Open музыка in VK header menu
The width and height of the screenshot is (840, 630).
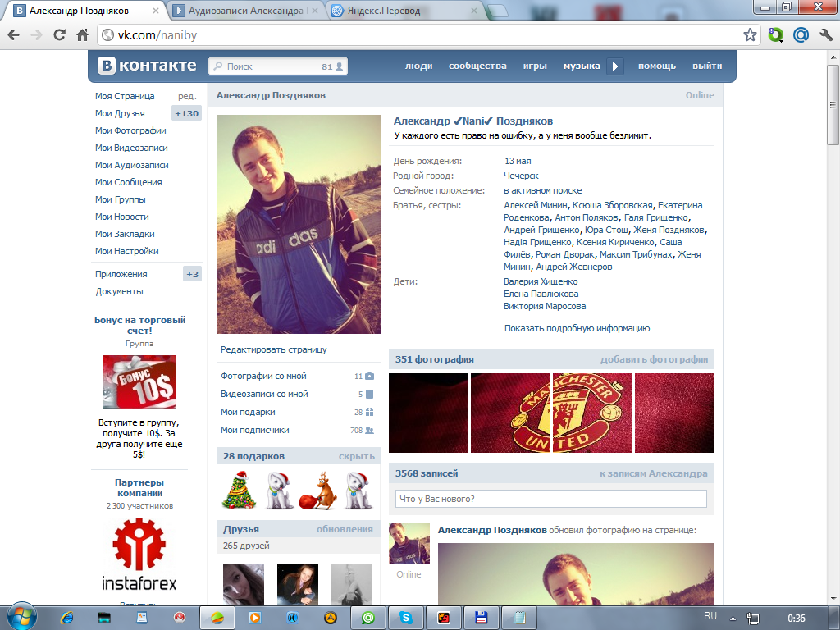[x=582, y=66]
